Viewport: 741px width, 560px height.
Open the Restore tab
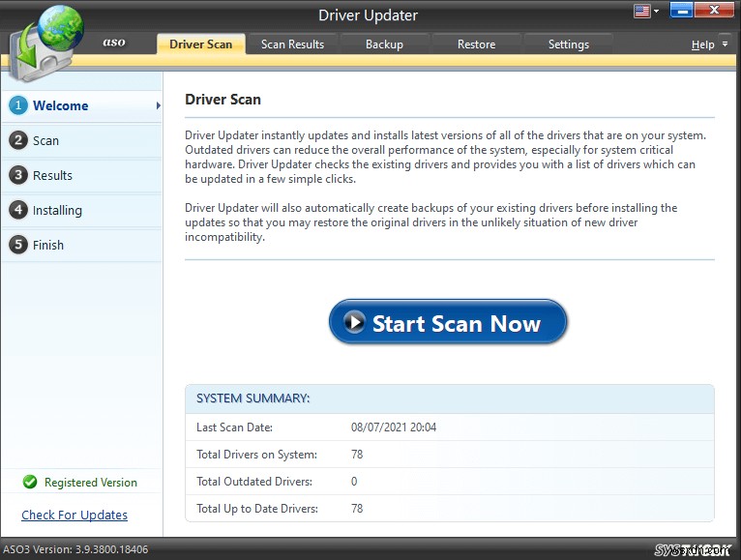click(x=476, y=44)
